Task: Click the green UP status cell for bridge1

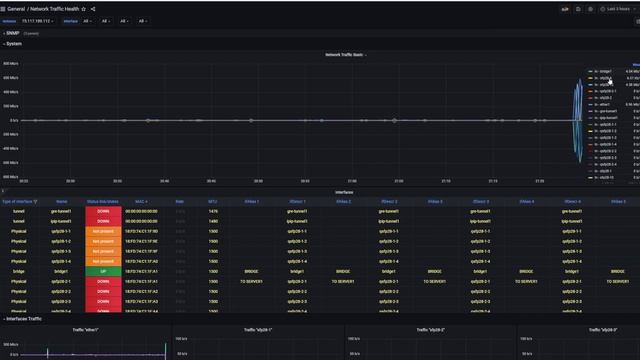Action: coord(103,271)
